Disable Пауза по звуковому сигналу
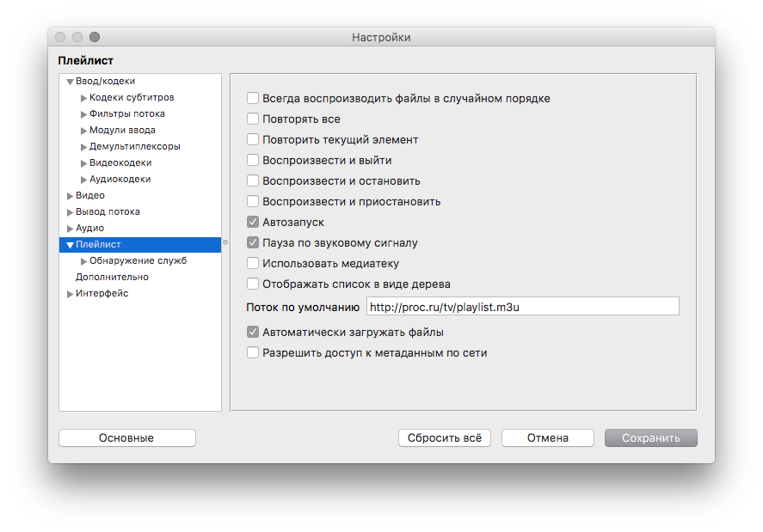This screenshot has height=532, width=763. point(253,242)
